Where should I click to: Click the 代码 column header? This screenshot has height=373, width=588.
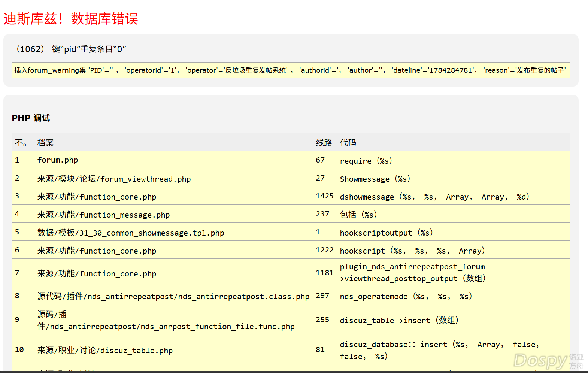point(454,142)
